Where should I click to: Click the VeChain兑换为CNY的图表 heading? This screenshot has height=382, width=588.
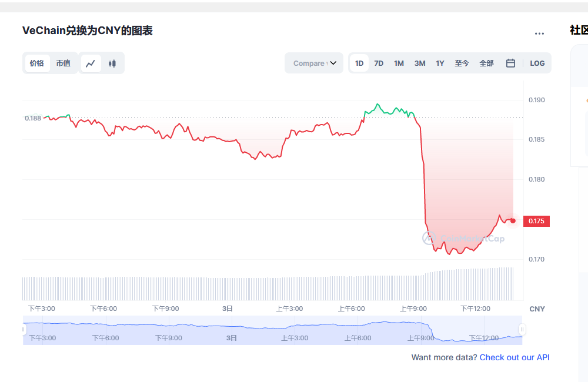tap(88, 31)
